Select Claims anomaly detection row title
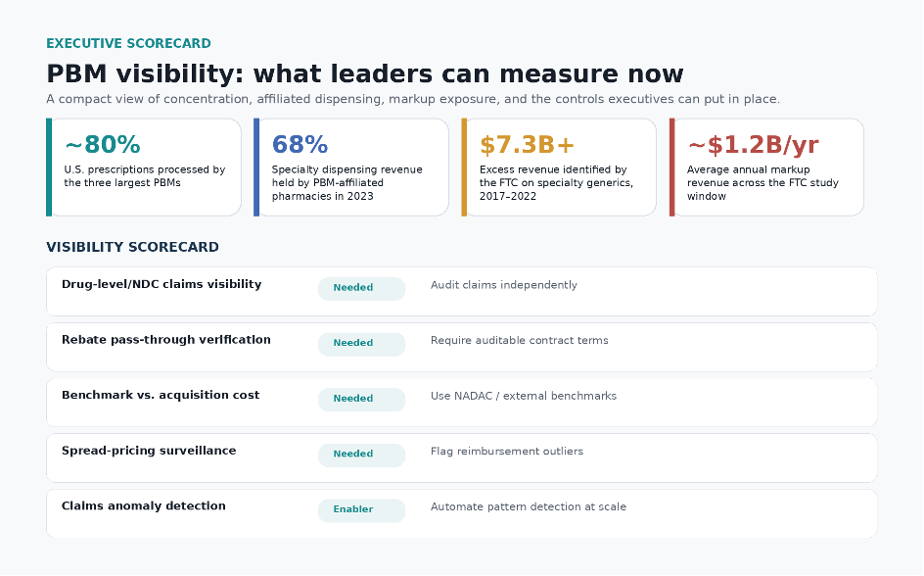The width and height of the screenshot is (924, 576). tap(143, 505)
